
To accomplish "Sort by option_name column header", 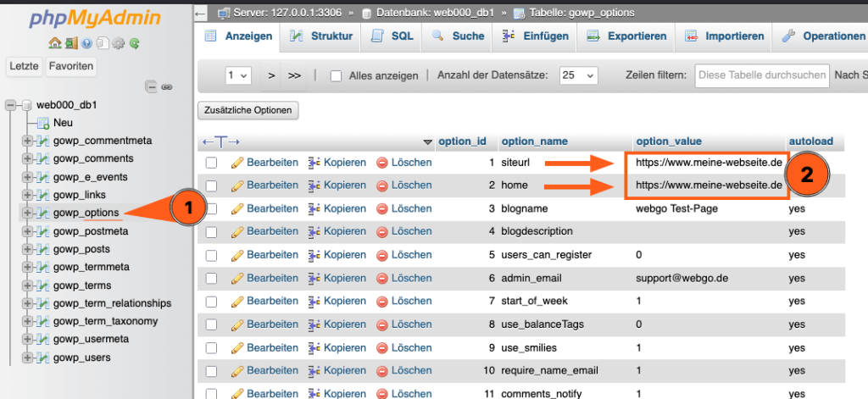I will tap(534, 141).
